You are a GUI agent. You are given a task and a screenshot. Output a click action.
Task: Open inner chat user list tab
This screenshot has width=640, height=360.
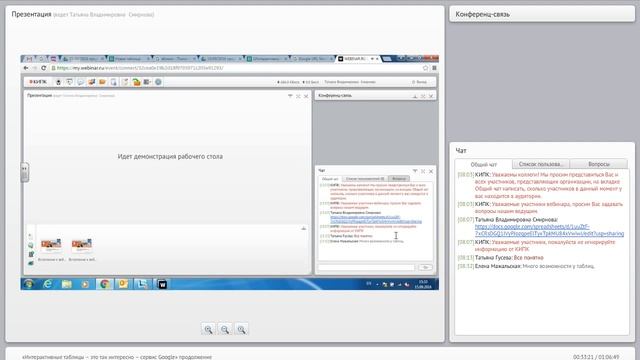(x=365, y=179)
